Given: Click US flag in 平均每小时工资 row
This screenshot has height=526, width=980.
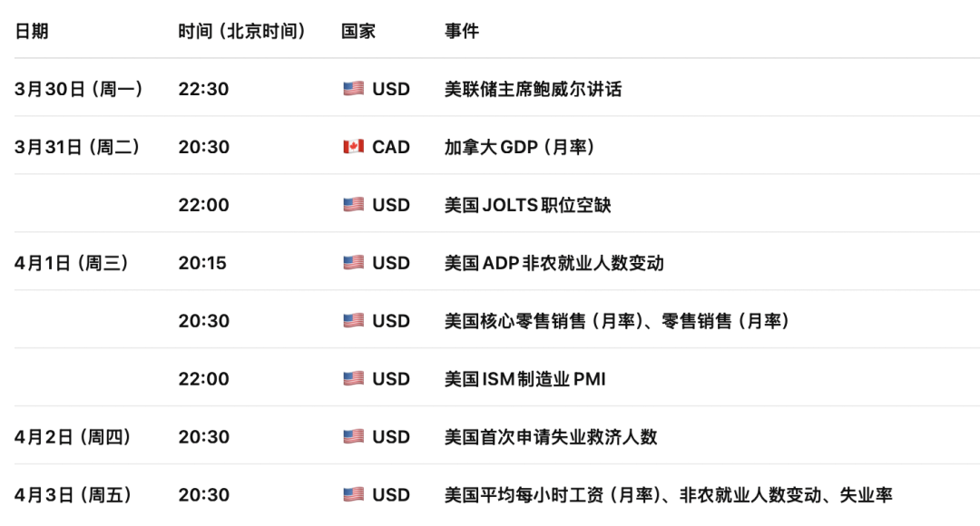Looking at the screenshot, I should click(353, 495).
